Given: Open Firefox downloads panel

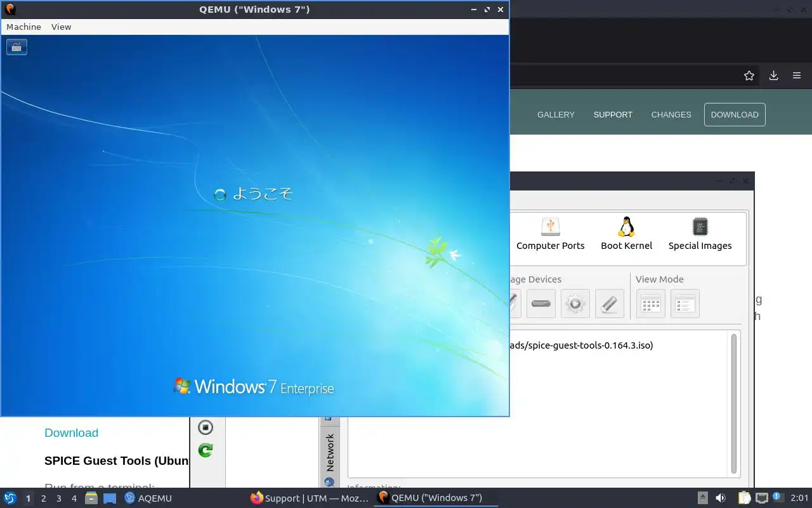Looking at the screenshot, I should (773, 76).
